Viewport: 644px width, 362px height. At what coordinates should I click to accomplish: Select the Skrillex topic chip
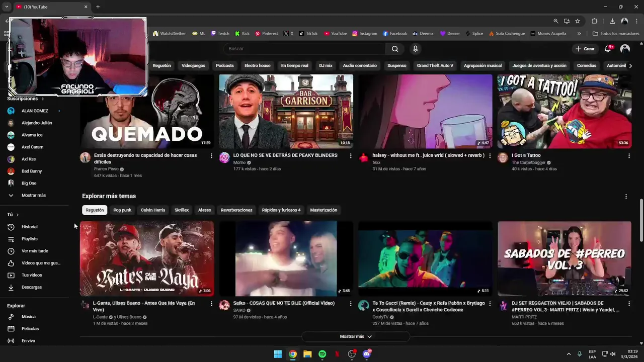(182, 210)
